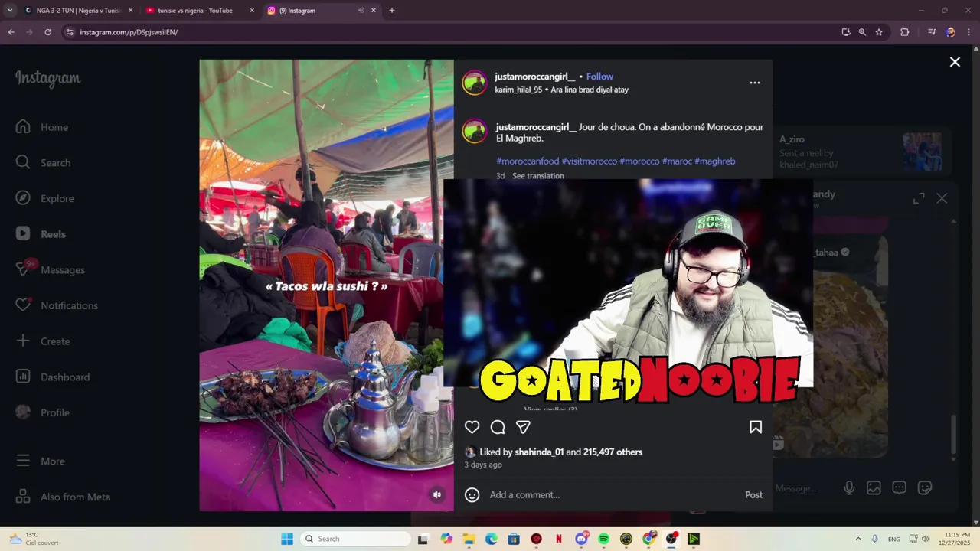The image size is (980, 551).
Task: Open Explore in Instagram sidebar
Action: (x=46, y=198)
